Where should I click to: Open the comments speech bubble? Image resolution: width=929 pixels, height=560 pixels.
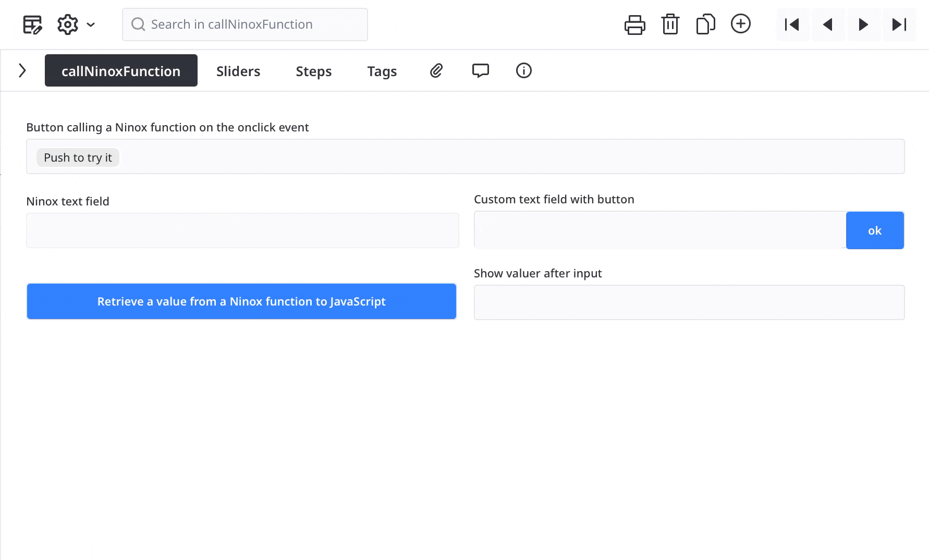[480, 70]
